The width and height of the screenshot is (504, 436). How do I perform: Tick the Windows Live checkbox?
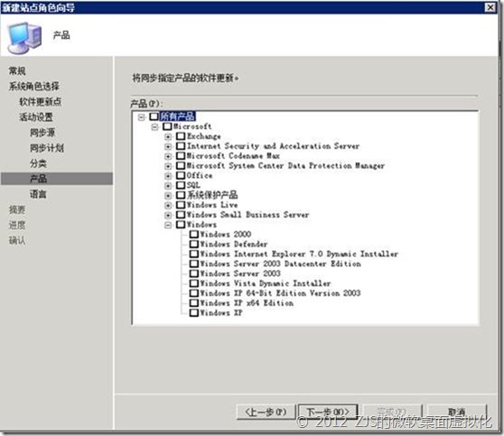(181, 205)
